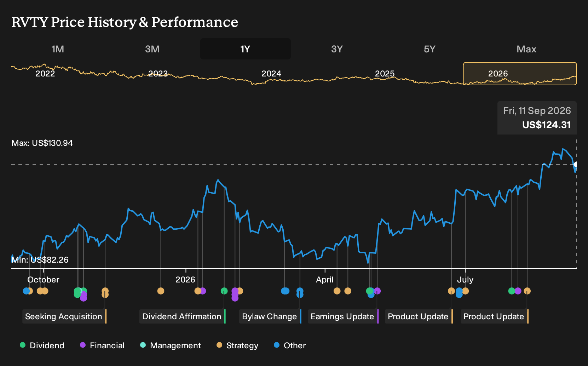Viewport: 588px width, 366px height.
Task: Open the rightmost Product Update event label
Action: click(494, 316)
